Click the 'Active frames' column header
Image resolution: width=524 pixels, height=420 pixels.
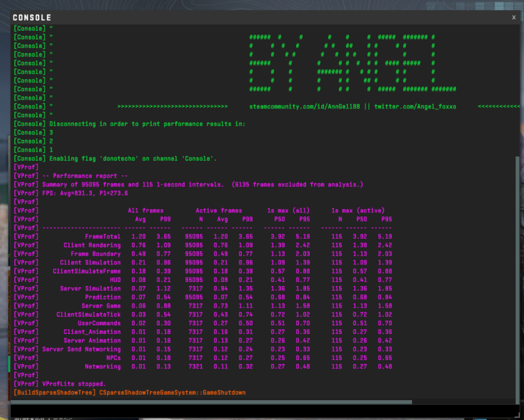coord(219,210)
